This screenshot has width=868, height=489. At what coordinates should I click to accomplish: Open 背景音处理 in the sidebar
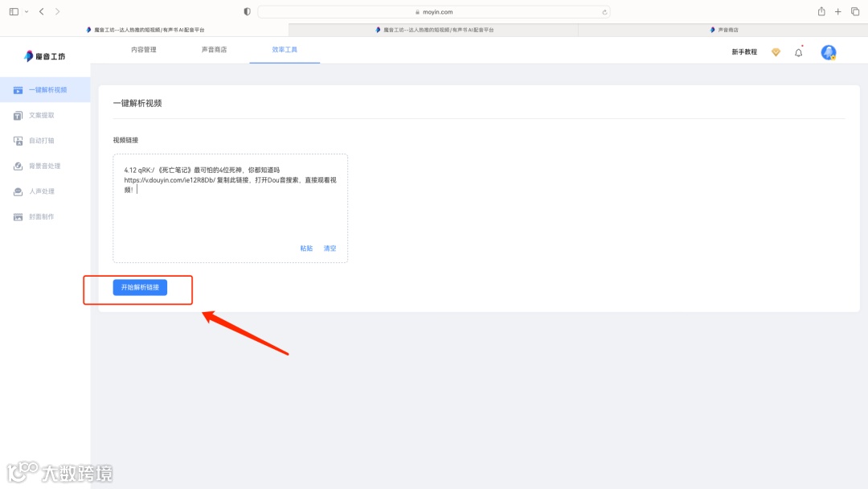[45, 166]
